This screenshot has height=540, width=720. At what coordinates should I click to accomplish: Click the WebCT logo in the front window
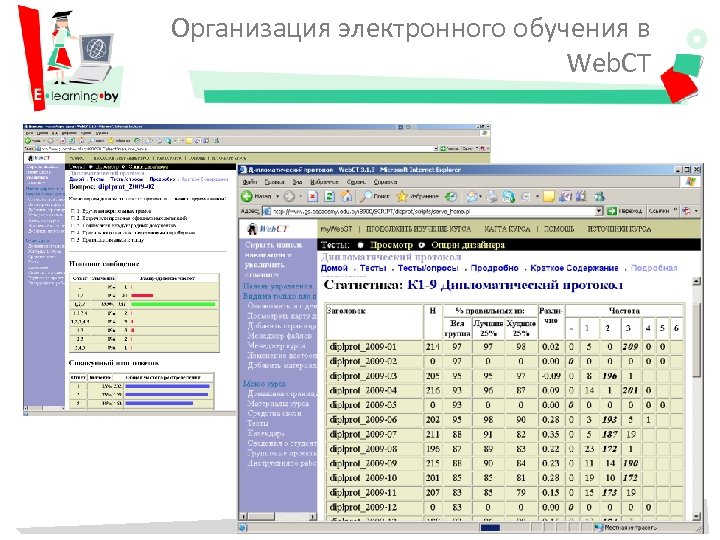267,229
